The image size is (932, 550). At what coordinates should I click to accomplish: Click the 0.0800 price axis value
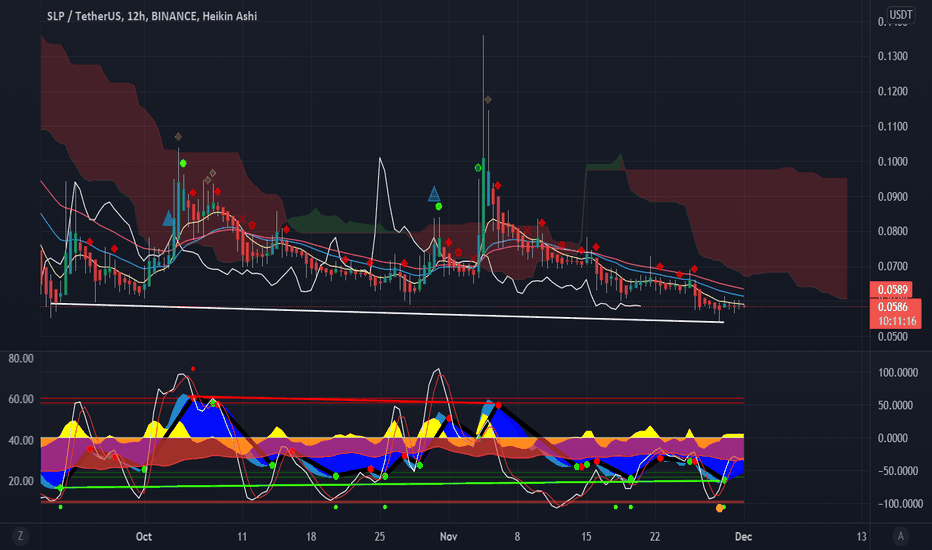coord(893,231)
